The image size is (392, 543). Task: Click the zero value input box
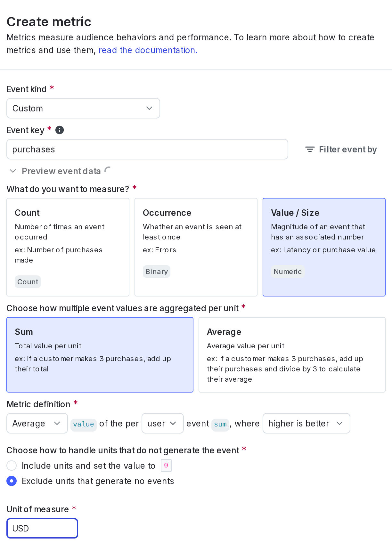point(166,466)
